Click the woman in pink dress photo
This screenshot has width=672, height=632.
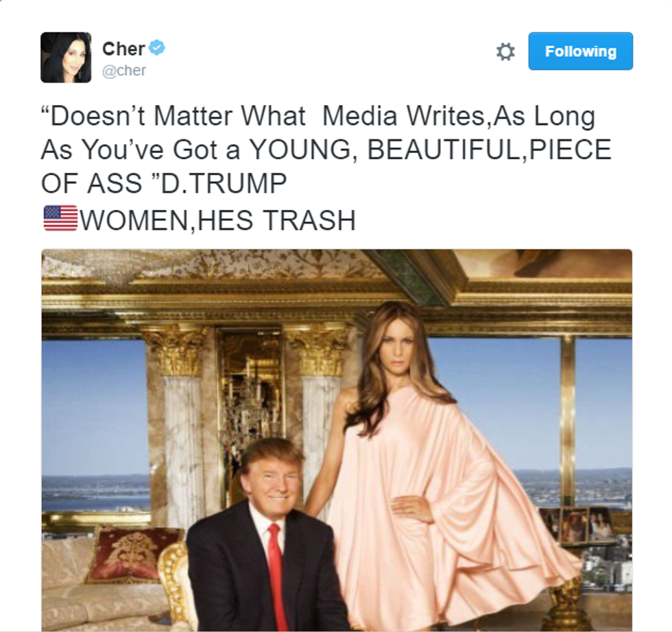[x=433, y=467]
